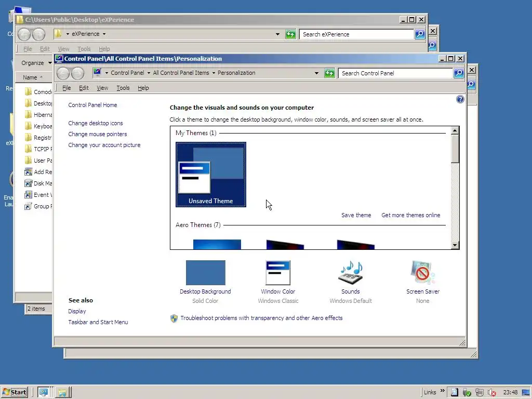Click the Forward arrow in the eXPerience window
Viewport: 532px width, 399px height.
(x=38, y=34)
